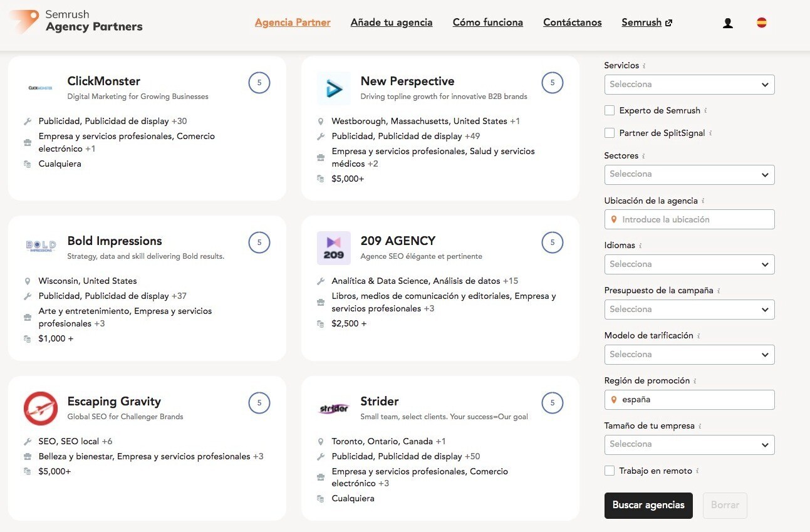Change language via Spanish flag icon
Screen dimensions: 810x532
pyautogui.click(x=762, y=23)
